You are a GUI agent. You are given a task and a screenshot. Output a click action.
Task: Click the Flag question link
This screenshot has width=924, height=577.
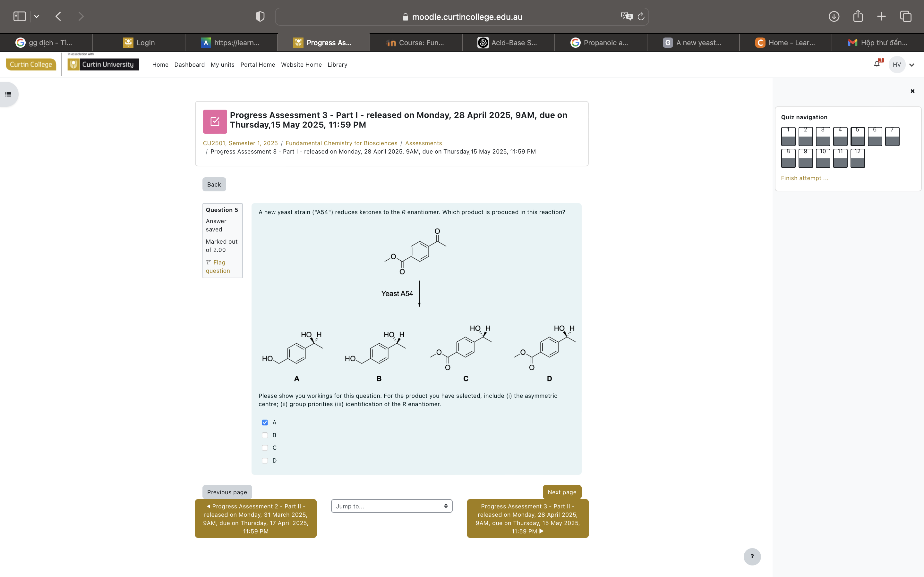[x=218, y=266]
